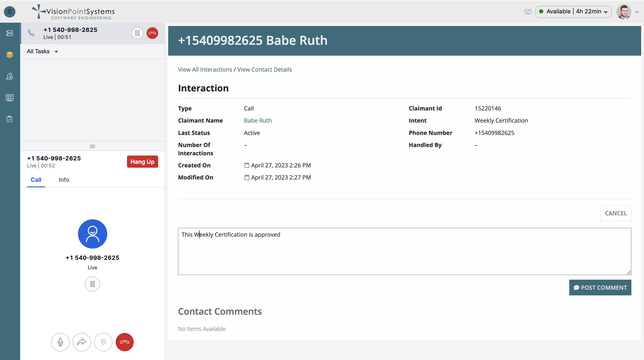
Task: Click the screen monitor icon in header
Action: click(x=528, y=12)
